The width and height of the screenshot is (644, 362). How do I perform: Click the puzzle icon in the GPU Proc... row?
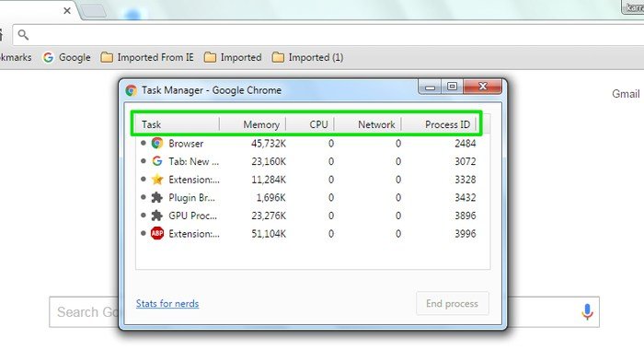[157, 216]
